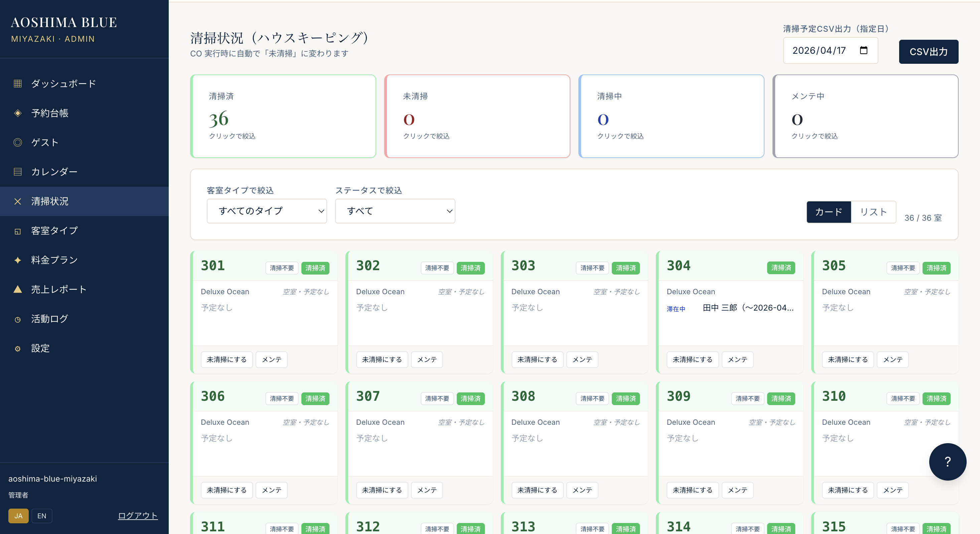Open the date picker calendar icon
Viewport: 980px width, 534px height.
pyautogui.click(x=864, y=50)
